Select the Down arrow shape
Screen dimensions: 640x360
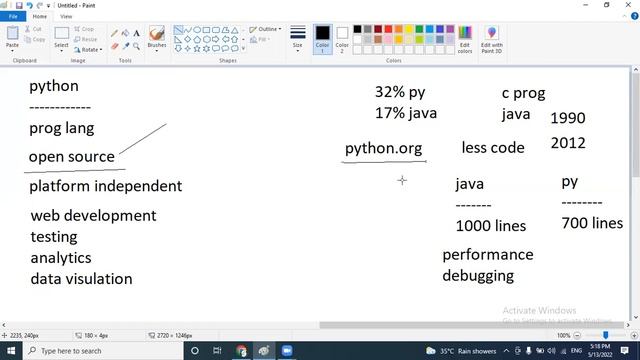[x=178, y=49]
